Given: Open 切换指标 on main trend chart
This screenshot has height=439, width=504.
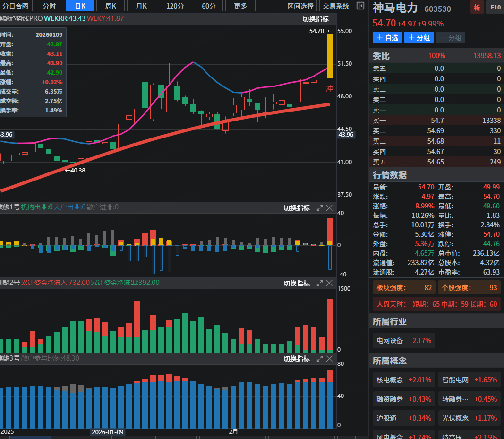Looking at the screenshot, I should tap(316, 19).
